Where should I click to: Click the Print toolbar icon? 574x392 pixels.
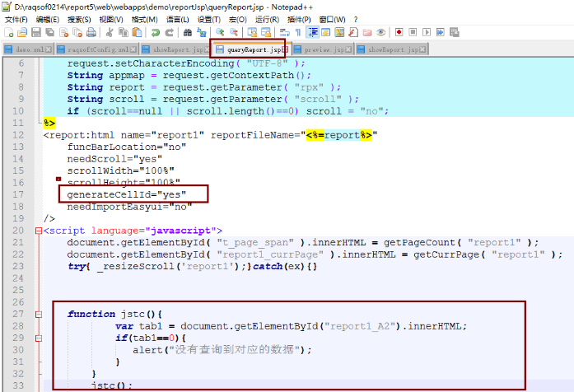pos(91,33)
